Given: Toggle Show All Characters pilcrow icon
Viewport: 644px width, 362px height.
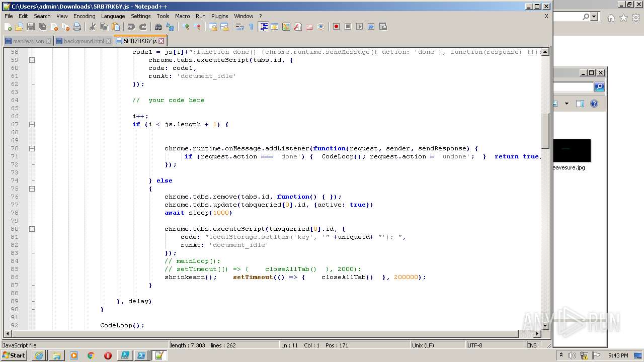Looking at the screenshot, I should pos(252,27).
